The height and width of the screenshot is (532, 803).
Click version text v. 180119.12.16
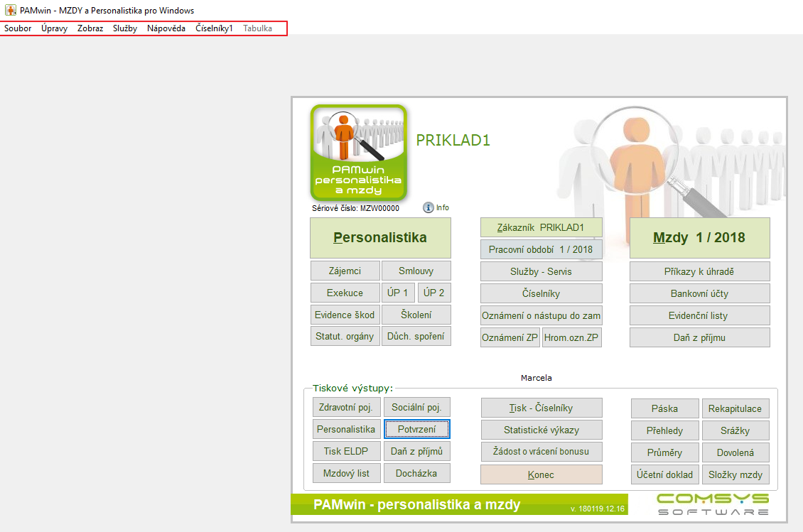598,509
